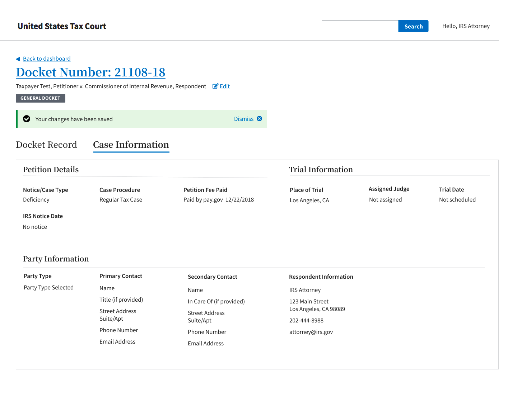This screenshot has height=420, width=517.
Task: Click Email Address under Secondary Contact
Action: tap(206, 344)
